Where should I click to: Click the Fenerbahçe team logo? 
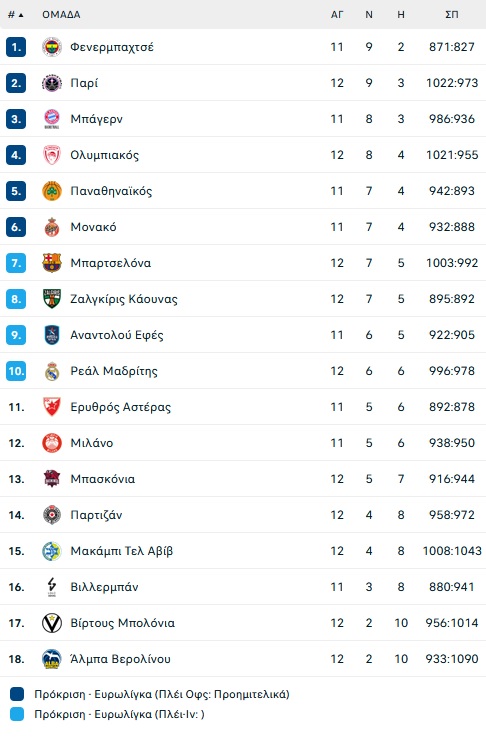pos(52,47)
